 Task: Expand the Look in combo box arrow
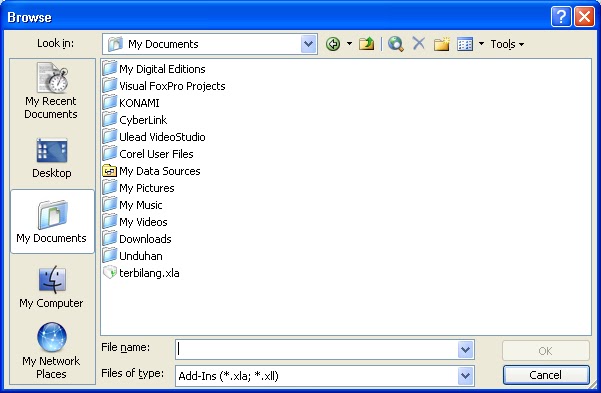click(x=309, y=44)
